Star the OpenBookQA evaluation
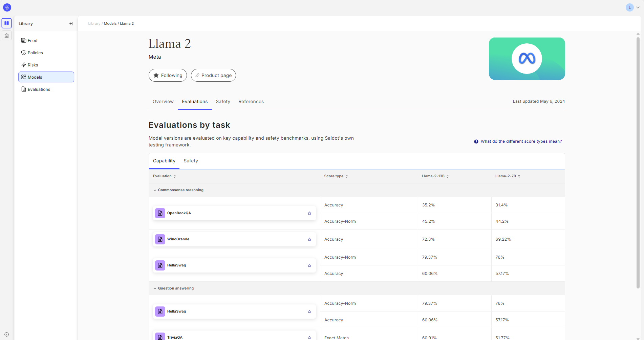Viewport: 644px width, 340px height. click(x=309, y=213)
